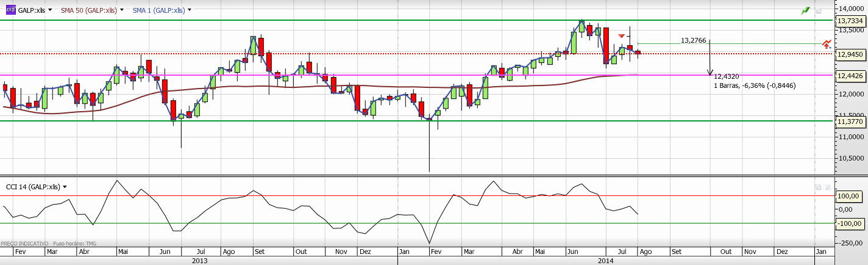Click the 2013 year on the timeline
The image size is (868, 265).
(199, 261)
